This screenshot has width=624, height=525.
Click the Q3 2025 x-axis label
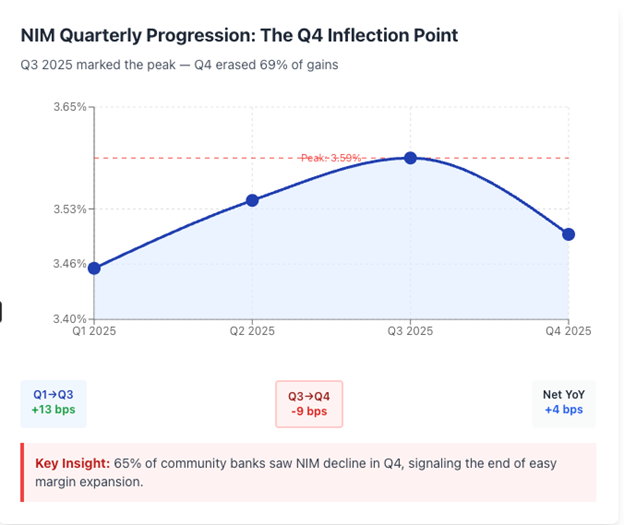tap(410, 331)
